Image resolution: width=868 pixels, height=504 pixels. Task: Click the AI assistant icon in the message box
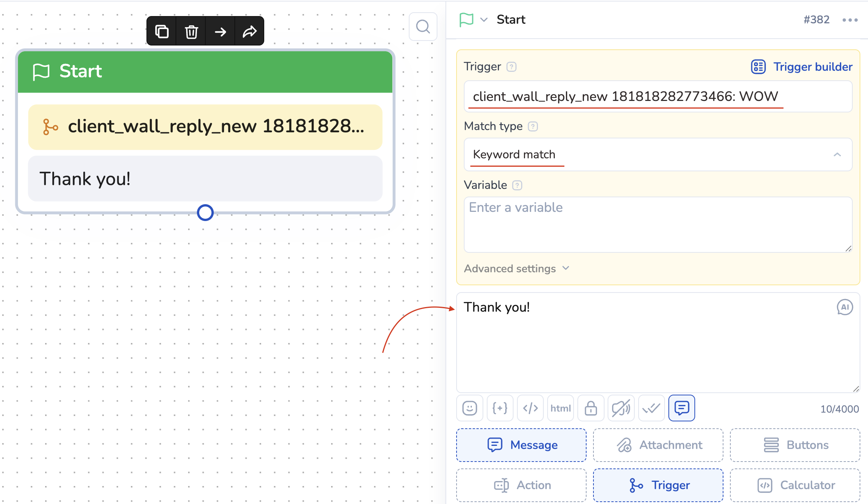[845, 307]
